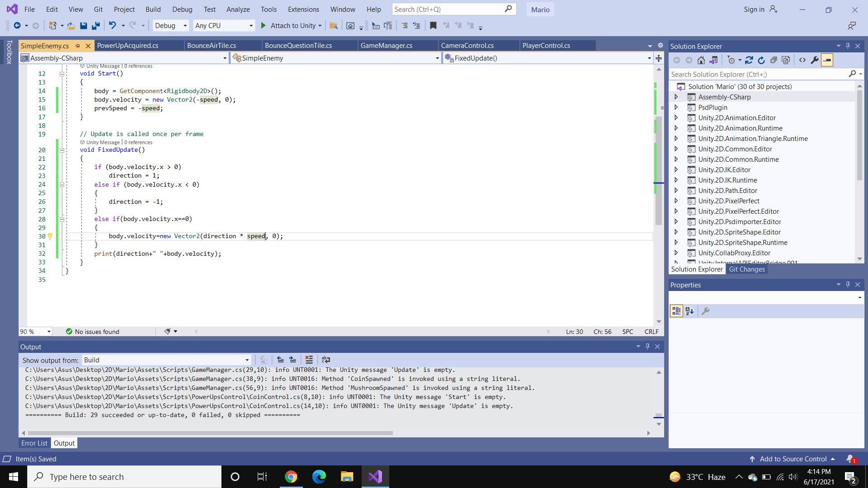Click Add to Source Control
Screen dimensions: 868x488
(x=793, y=459)
